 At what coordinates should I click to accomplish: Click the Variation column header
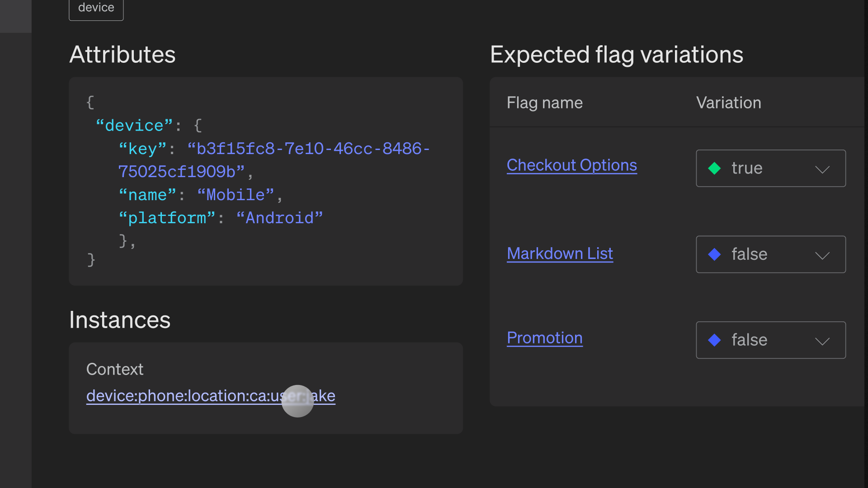(728, 103)
